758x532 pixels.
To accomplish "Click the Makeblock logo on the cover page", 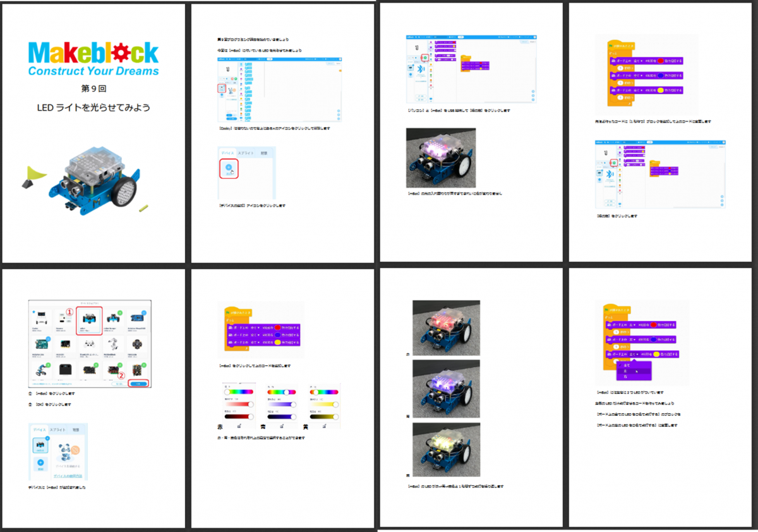I will click(x=93, y=52).
